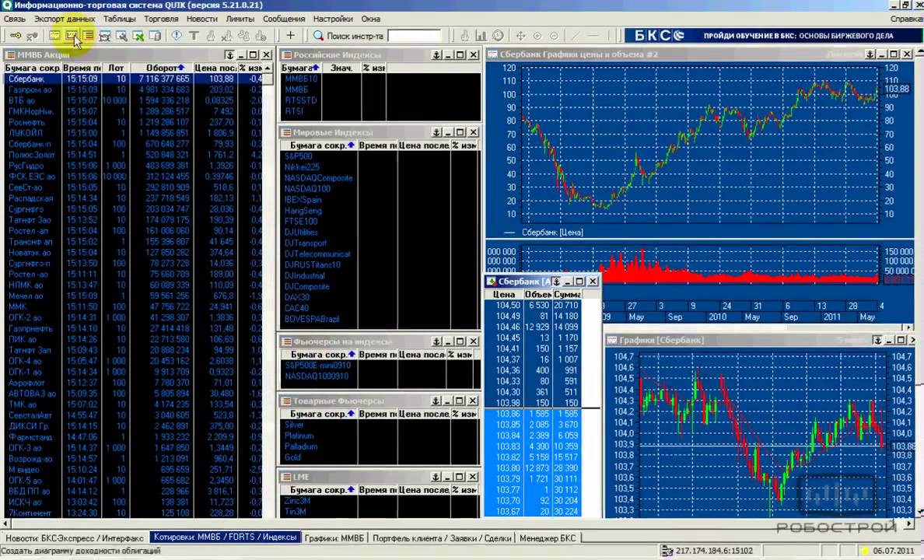Screen dimensions: 924x560
Task: Click the table with database cylinder icon
Action: pyautogui.click(x=155, y=36)
